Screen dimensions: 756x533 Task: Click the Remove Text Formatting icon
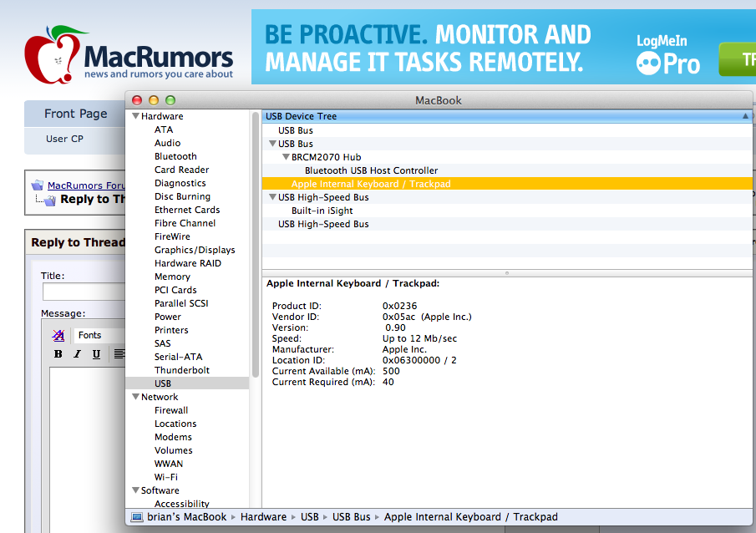(x=58, y=335)
